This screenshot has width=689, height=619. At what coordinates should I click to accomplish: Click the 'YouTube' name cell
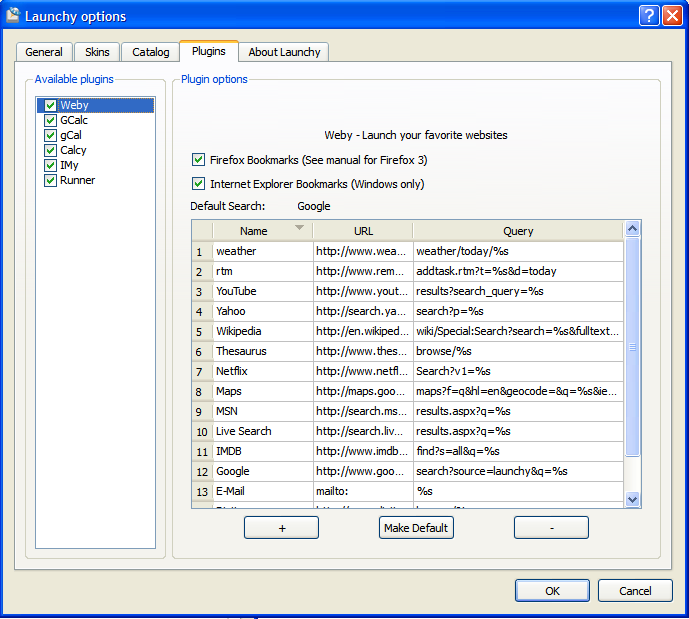pos(263,291)
